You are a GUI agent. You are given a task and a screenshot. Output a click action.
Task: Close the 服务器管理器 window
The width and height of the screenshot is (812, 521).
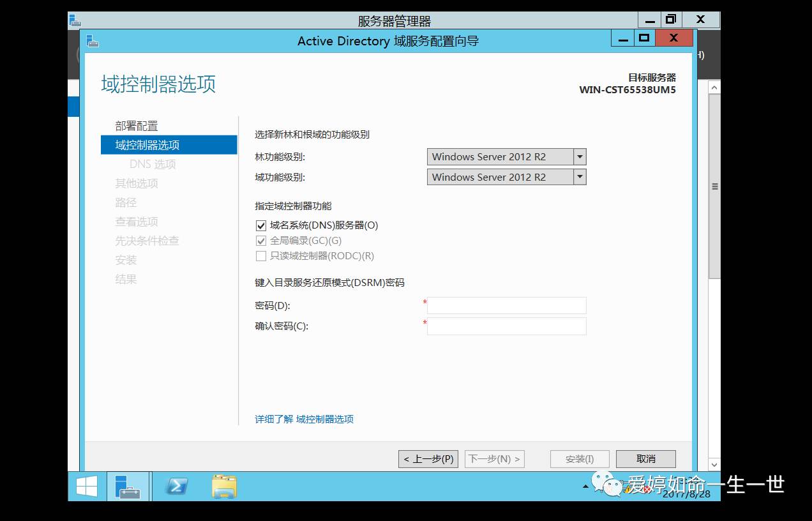point(700,19)
